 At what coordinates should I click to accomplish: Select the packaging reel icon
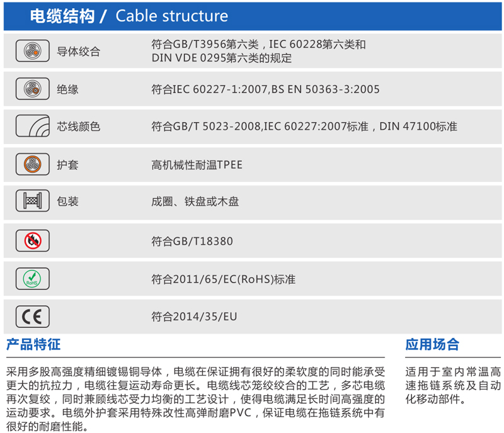(x=32, y=202)
